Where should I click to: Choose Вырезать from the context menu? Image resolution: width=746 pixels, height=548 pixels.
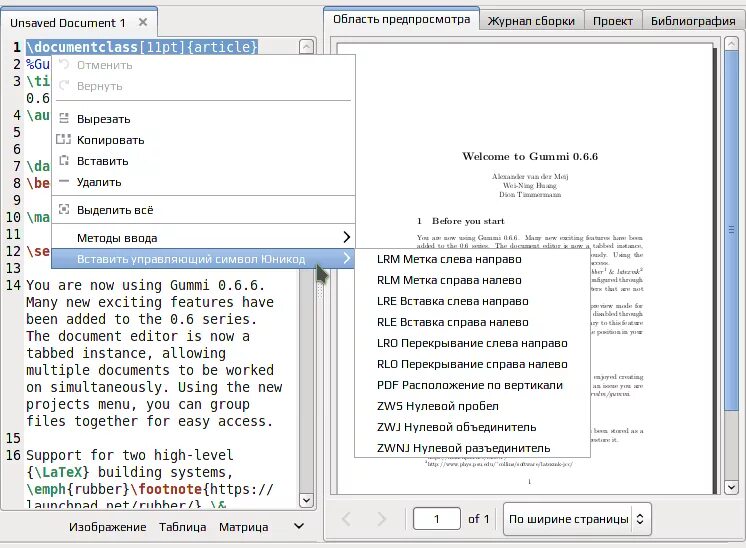203,119
